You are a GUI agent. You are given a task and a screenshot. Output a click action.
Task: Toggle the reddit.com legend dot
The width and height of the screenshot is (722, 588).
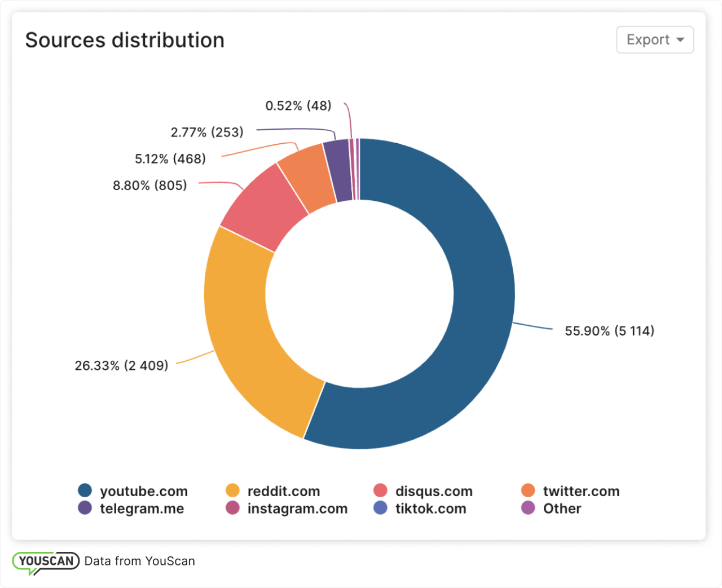click(232, 490)
